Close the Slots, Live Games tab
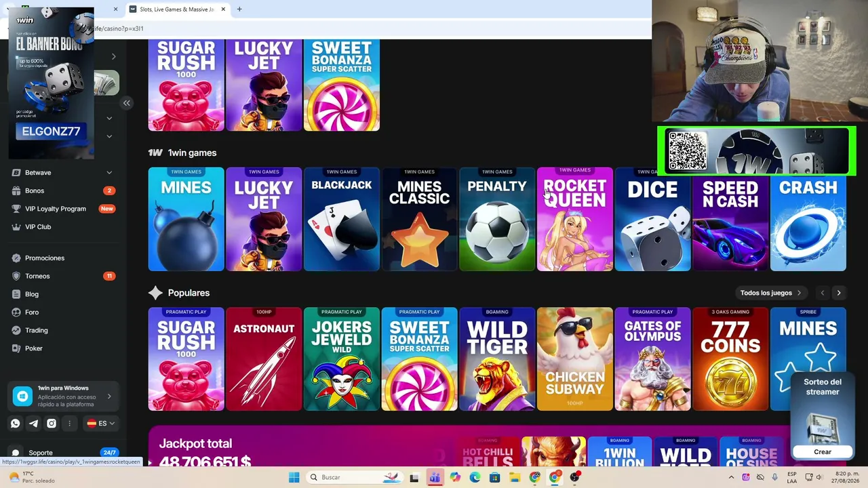This screenshot has width=868, height=488. [222, 9]
